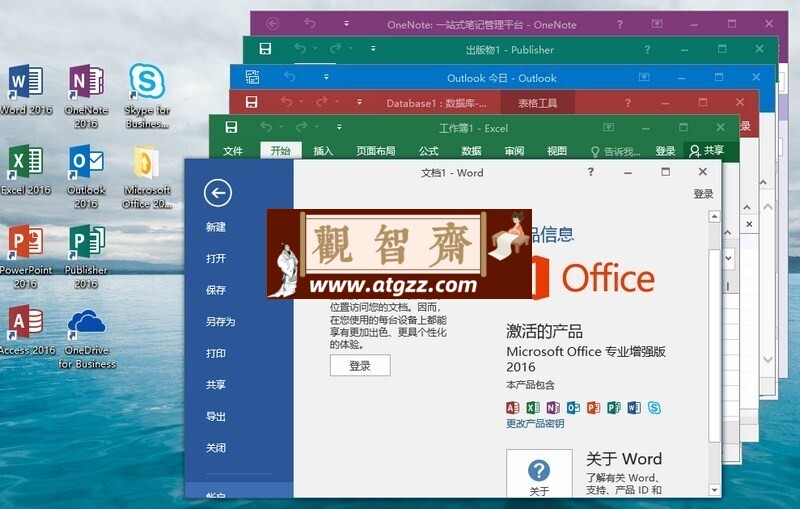Expand the undo dropdown arrow in Publisher

pos(315,48)
